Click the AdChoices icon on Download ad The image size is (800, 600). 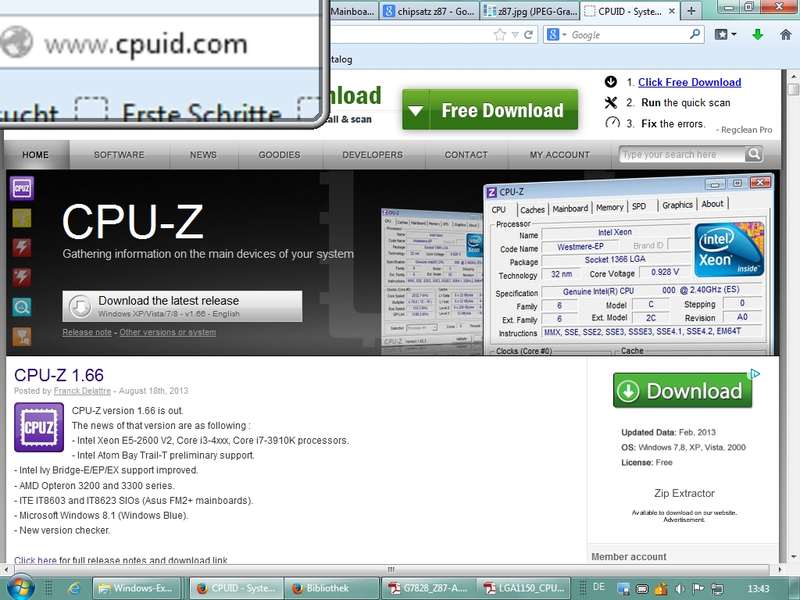tap(755, 374)
